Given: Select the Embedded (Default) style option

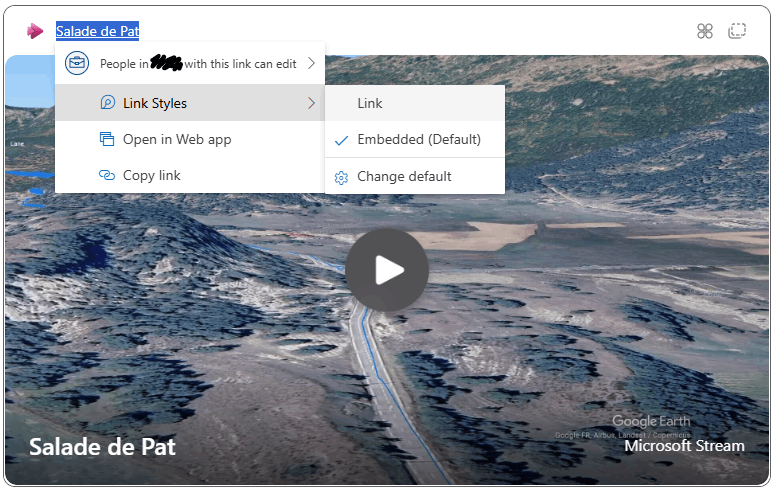Looking at the screenshot, I should pos(415,140).
